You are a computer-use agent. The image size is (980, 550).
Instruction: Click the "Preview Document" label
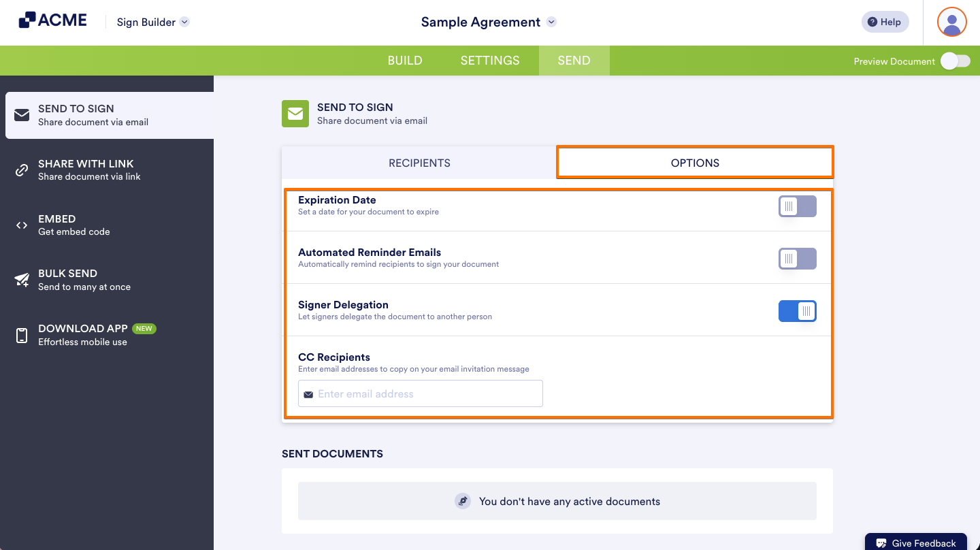click(894, 61)
